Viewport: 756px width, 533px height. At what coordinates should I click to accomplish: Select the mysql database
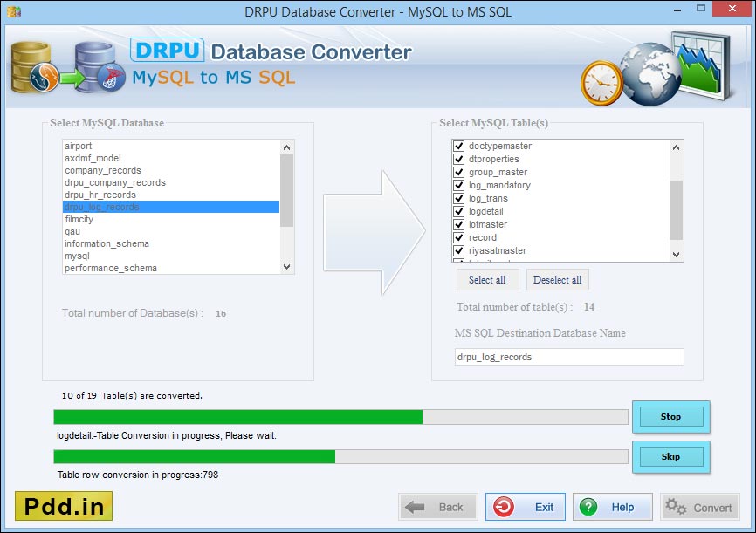click(171, 256)
